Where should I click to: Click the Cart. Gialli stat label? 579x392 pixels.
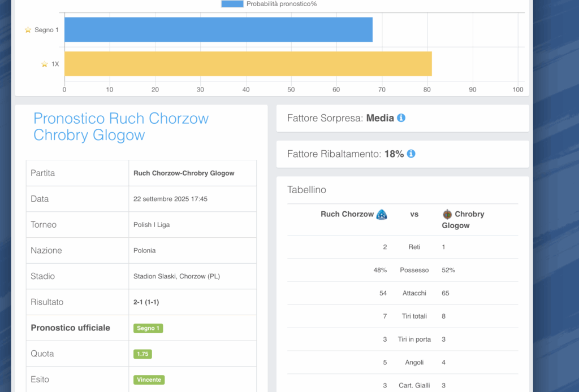[414, 385]
